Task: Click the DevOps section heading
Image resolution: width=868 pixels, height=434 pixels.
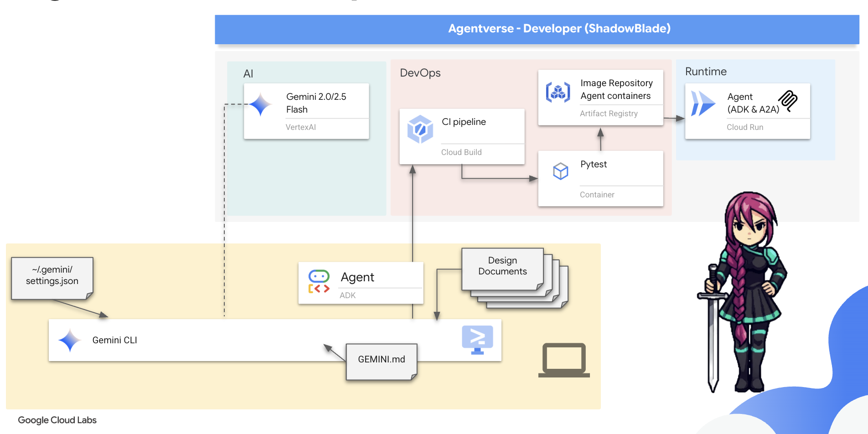Action: point(420,73)
